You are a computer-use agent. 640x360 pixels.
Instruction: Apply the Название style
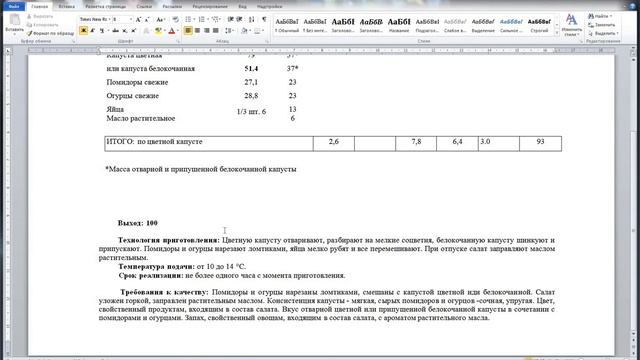click(x=399, y=25)
